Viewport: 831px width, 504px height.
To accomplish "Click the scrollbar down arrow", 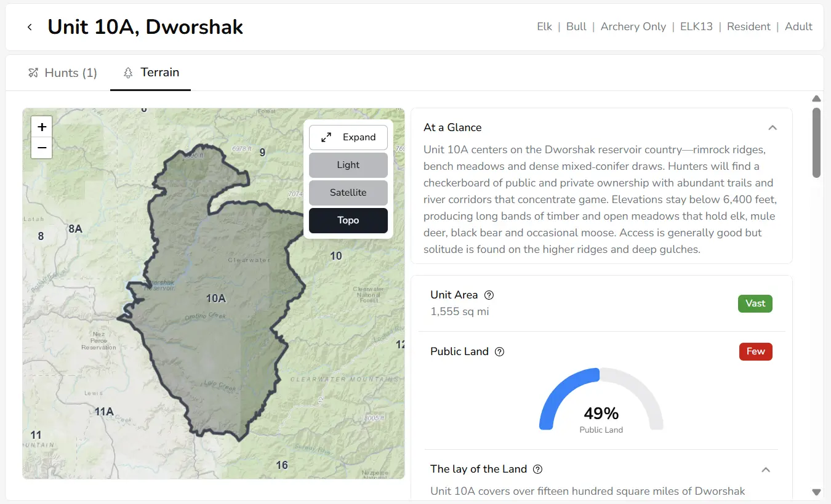I will click(816, 492).
